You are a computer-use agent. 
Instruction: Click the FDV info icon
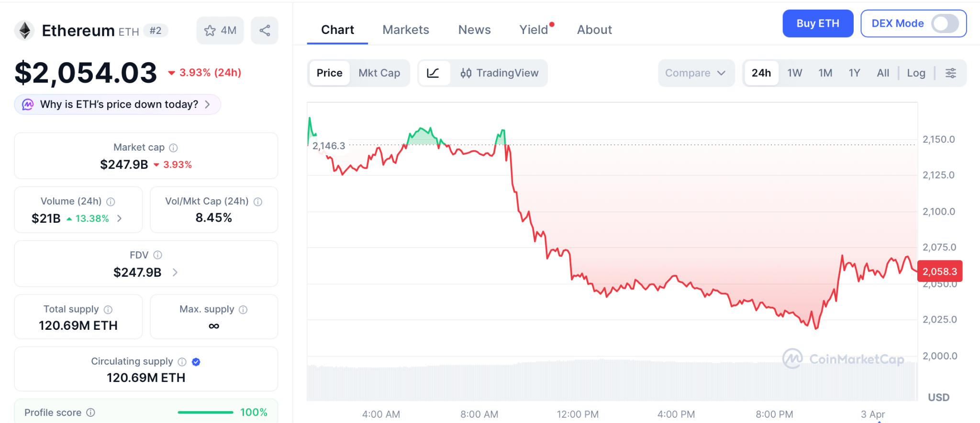click(158, 255)
